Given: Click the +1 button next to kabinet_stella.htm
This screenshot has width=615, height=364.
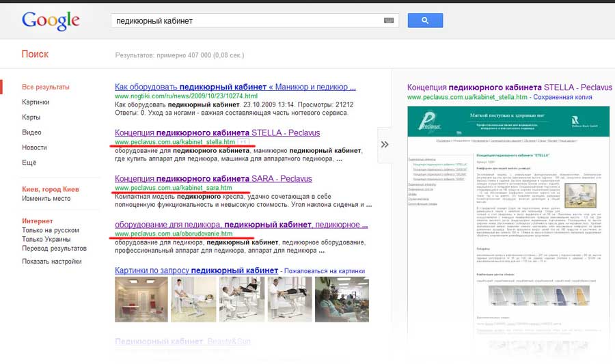Looking at the screenshot, I should coord(243,142).
